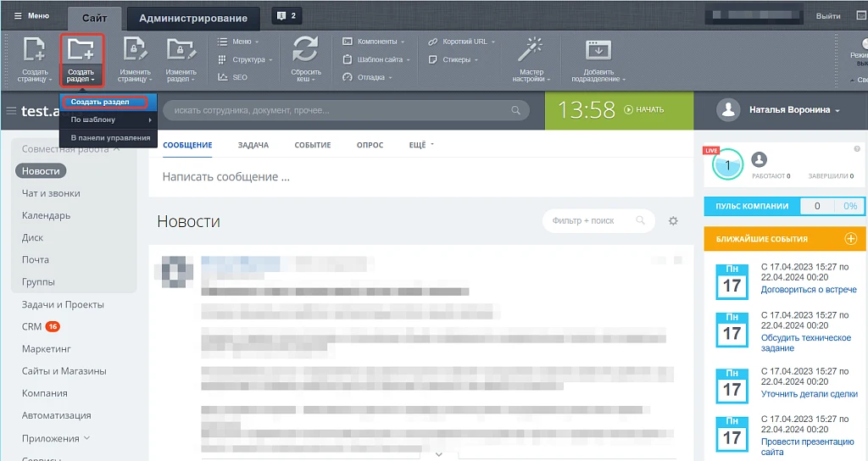Click the hamburger icon left of test.a
Screen dimensions: 868x461
coord(11,111)
